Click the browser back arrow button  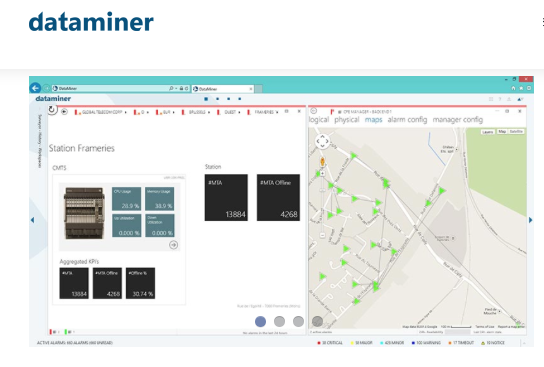(x=35, y=88)
